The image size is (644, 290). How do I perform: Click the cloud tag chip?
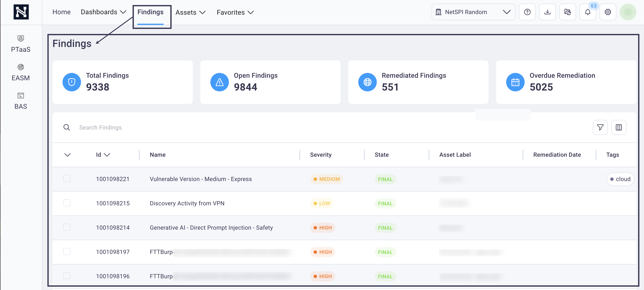(x=620, y=179)
